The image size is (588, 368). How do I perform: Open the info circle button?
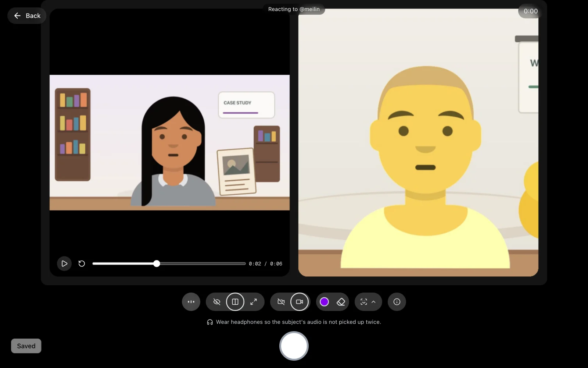397,302
